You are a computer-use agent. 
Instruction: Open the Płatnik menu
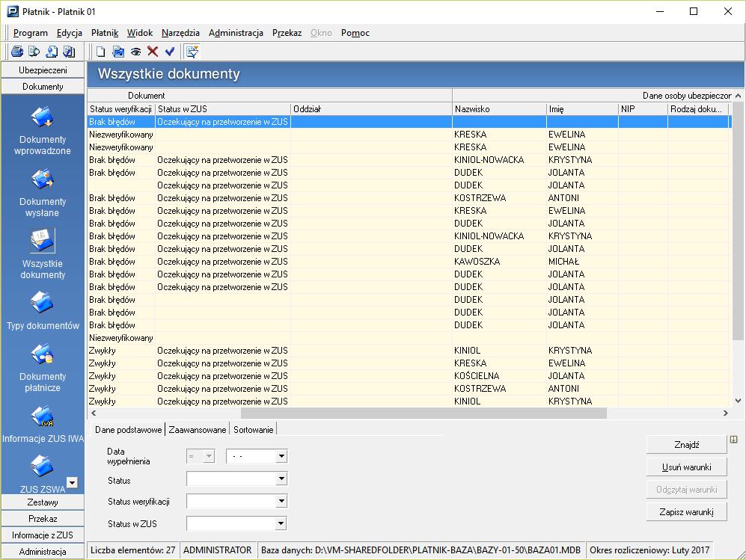(105, 33)
